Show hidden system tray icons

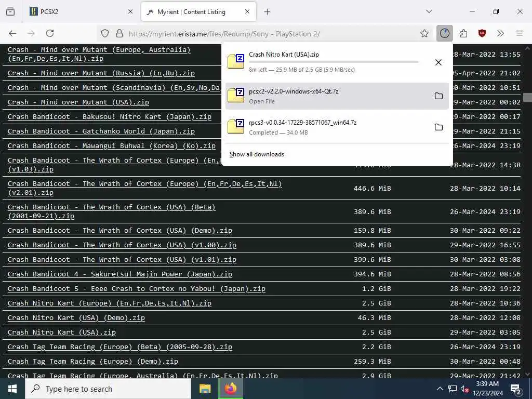(440, 389)
